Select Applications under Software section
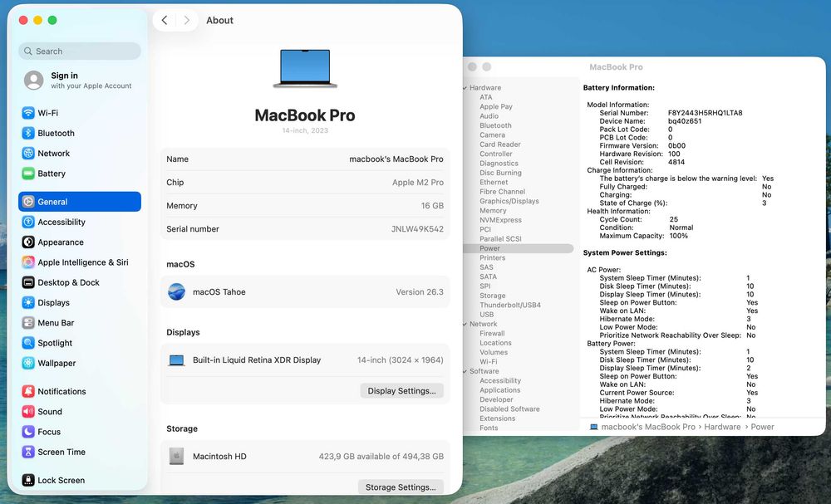 click(x=500, y=390)
